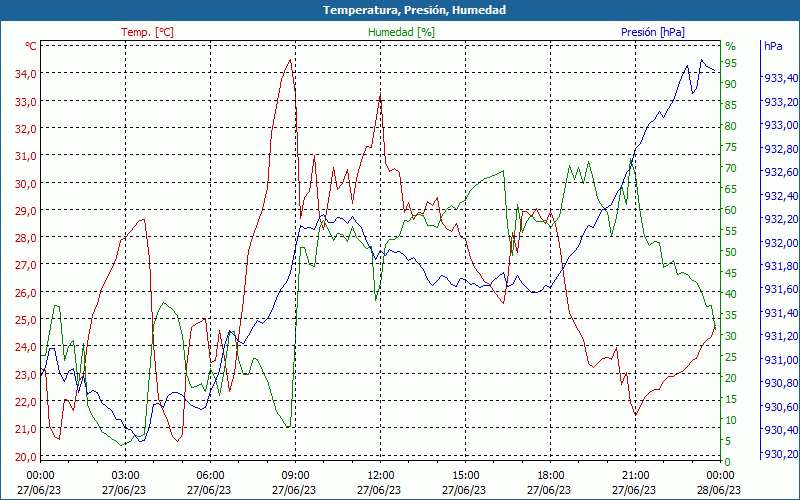800x500 pixels.
Task: Click temperature axis value 26,0
Action: coord(26,292)
